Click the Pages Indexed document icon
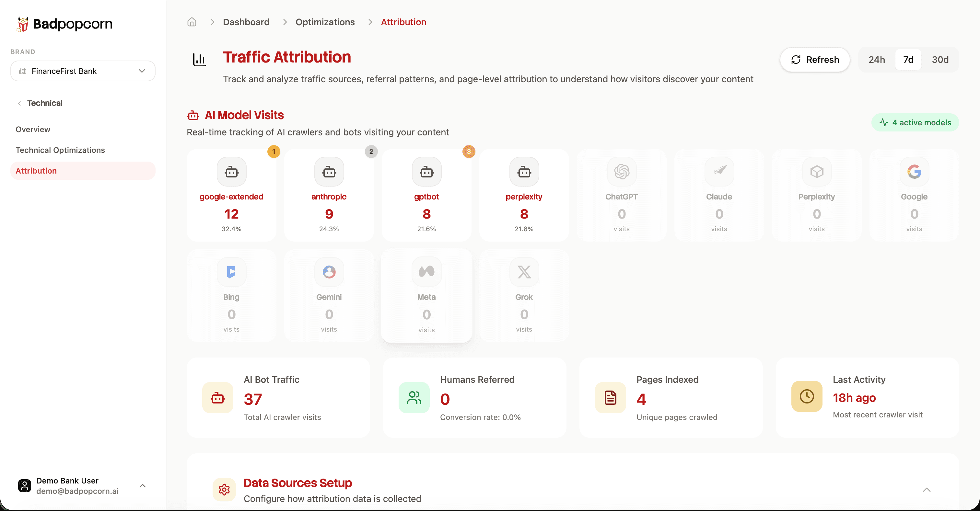Image resolution: width=980 pixels, height=511 pixels. click(x=610, y=398)
